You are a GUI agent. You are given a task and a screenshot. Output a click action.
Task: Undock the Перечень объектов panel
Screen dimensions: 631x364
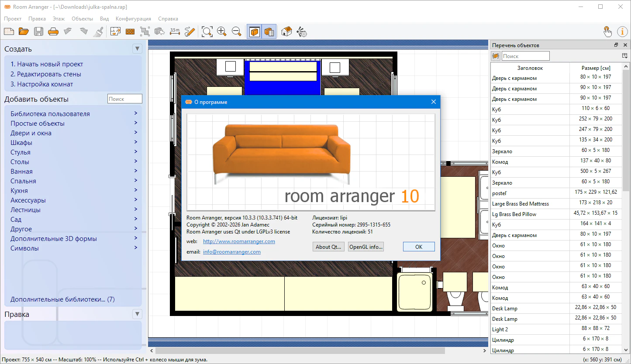(616, 45)
